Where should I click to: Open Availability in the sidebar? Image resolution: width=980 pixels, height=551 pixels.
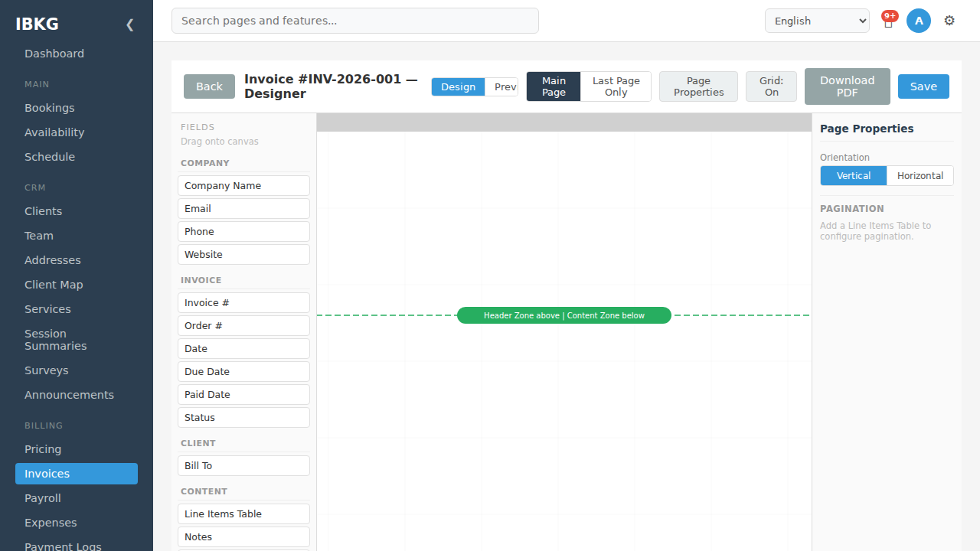(77, 132)
